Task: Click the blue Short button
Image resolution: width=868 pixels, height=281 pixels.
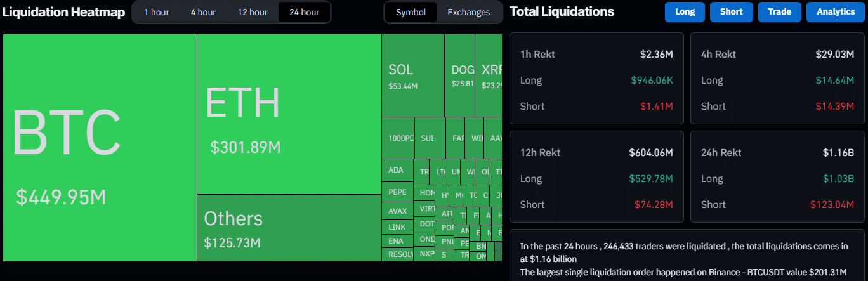Action: point(731,12)
